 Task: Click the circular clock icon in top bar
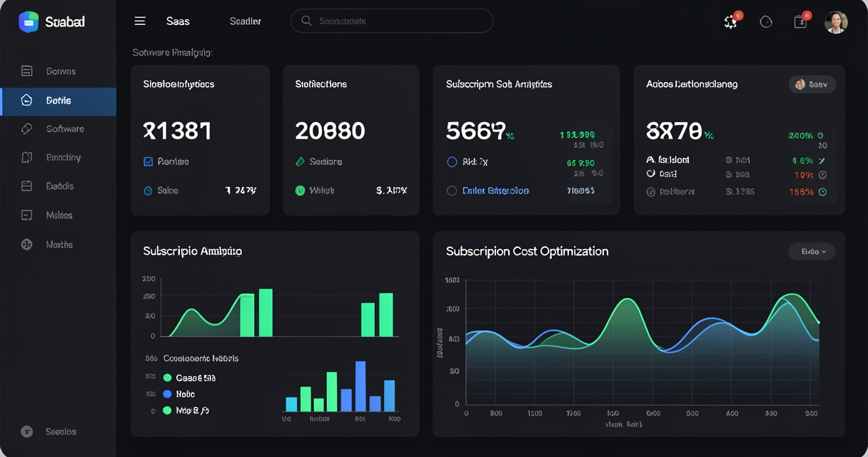[766, 21]
